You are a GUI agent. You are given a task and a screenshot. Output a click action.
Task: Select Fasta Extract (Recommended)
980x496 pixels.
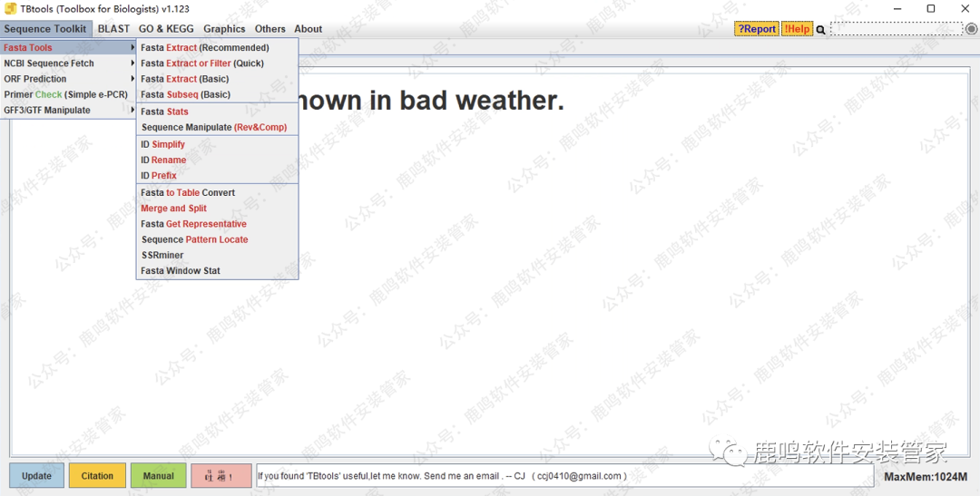click(205, 48)
